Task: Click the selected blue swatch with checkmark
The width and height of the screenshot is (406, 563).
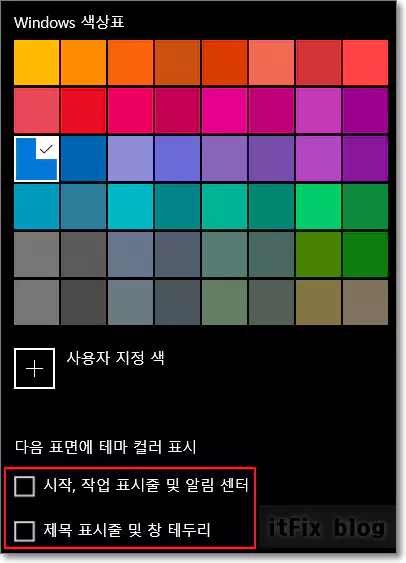Action: (x=37, y=158)
